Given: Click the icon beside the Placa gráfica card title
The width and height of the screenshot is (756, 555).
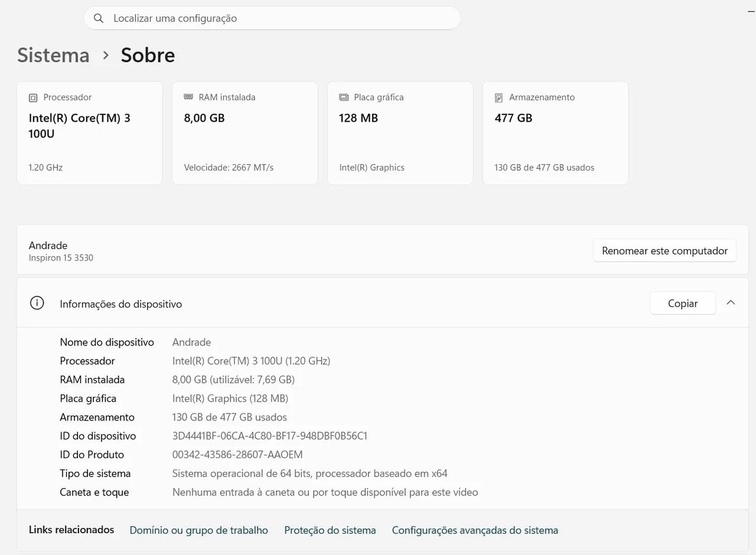Looking at the screenshot, I should tap(344, 97).
